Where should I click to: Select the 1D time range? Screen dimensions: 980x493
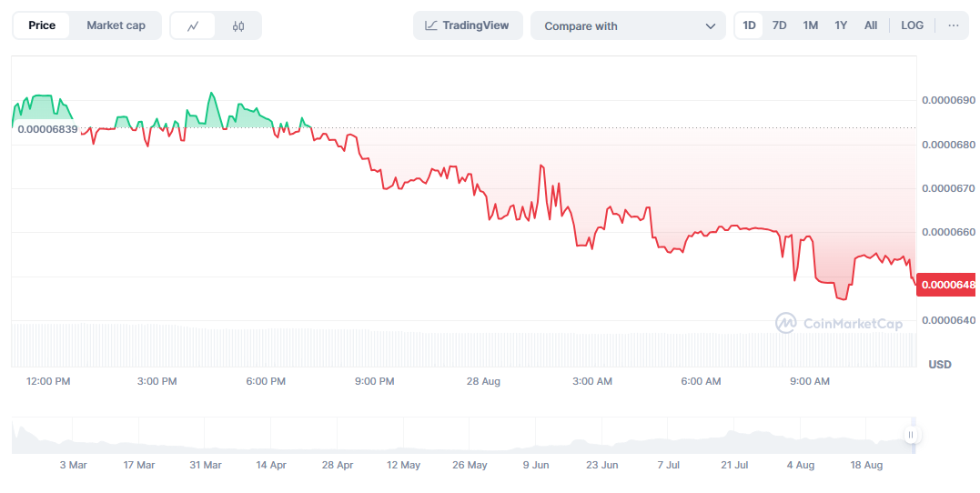click(x=749, y=25)
